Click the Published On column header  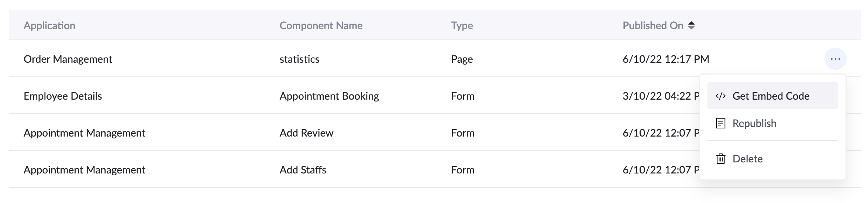pyautogui.click(x=652, y=25)
